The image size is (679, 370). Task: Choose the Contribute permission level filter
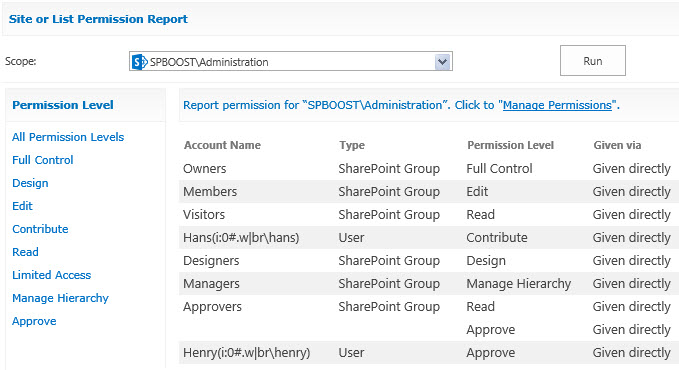pos(40,229)
